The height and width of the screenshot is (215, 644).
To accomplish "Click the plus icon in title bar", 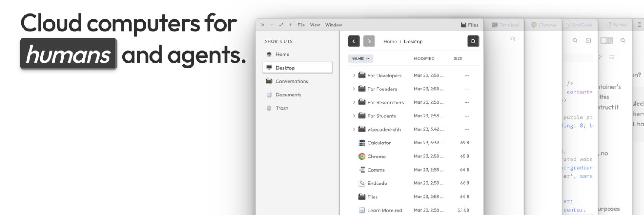I will pyautogui.click(x=291, y=25).
